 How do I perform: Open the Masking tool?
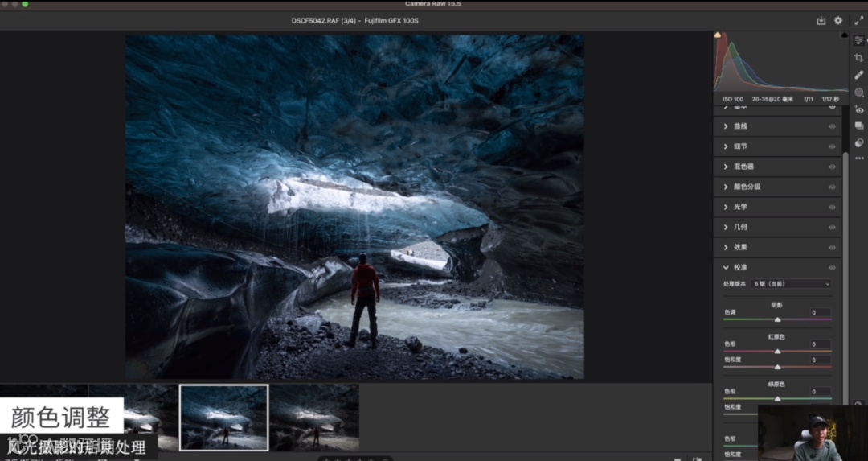(859, 93)
